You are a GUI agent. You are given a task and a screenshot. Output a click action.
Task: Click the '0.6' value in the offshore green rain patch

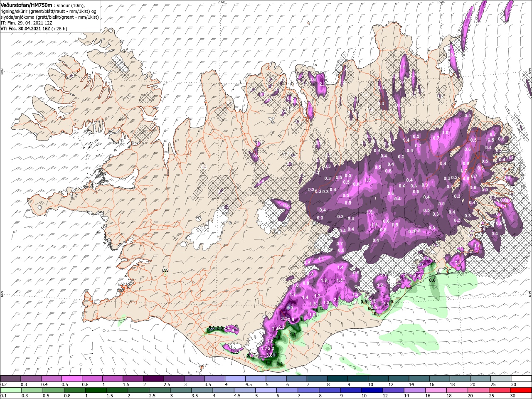(x=432, y=280)
